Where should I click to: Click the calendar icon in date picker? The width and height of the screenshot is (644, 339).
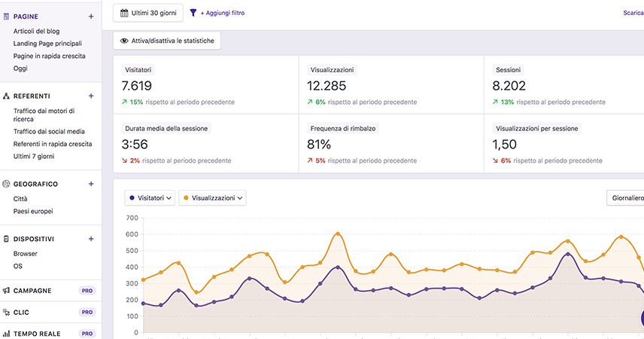pos(125,13)
